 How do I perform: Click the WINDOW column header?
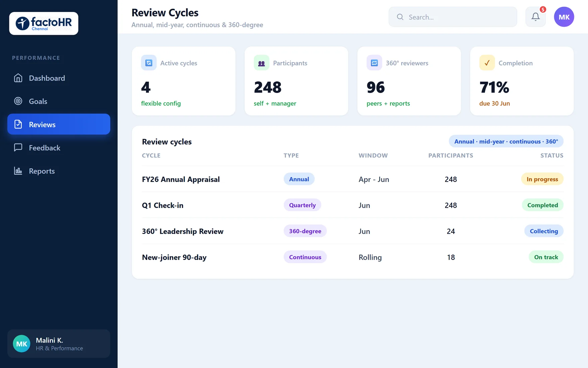373,155
